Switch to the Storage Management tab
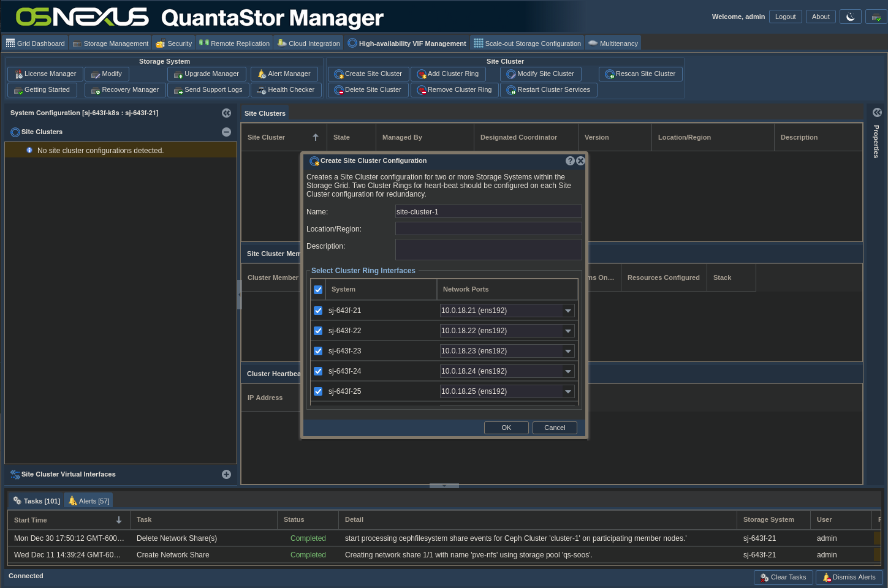The height and width of the screenshot is (588, 888). (110, 43)
